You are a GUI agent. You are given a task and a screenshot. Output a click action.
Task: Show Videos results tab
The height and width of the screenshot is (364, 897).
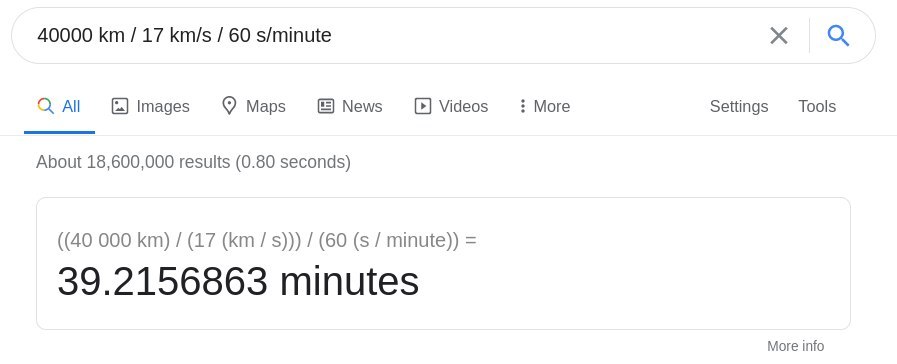click(463, 106)
